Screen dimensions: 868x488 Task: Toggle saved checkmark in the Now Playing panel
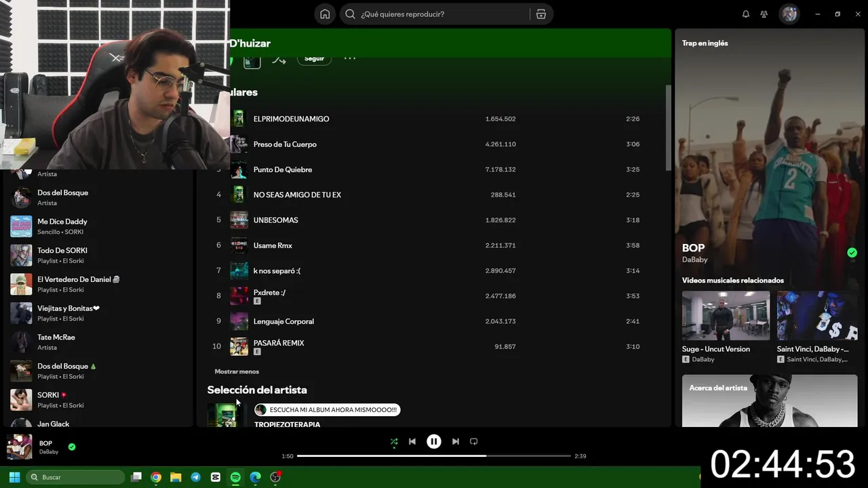coord(852,253)
